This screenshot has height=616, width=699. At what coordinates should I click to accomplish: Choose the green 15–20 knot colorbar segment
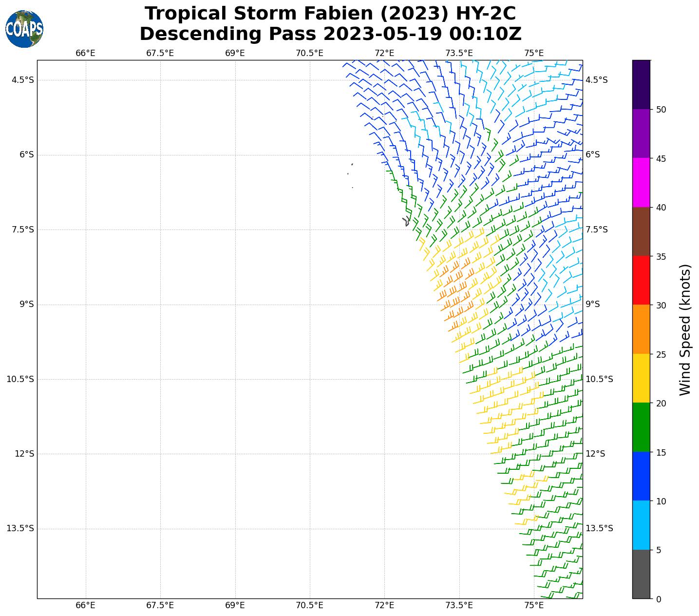641,427
